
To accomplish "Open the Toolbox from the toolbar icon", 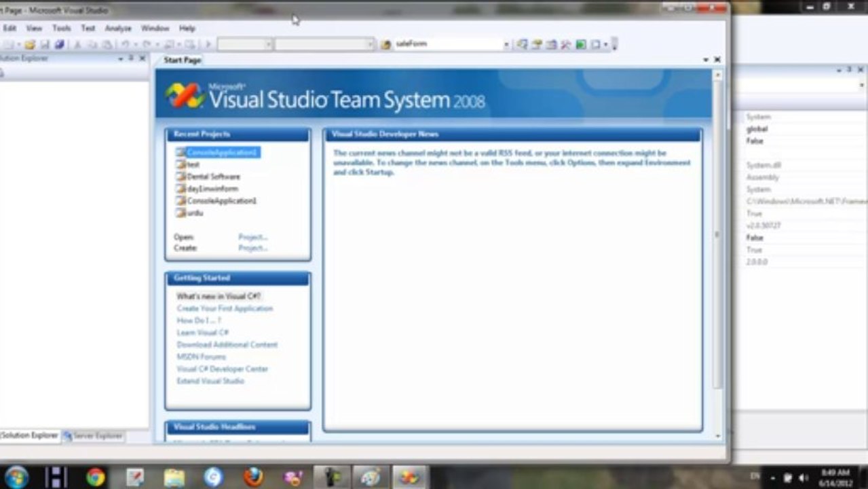I will click(565, 45).
